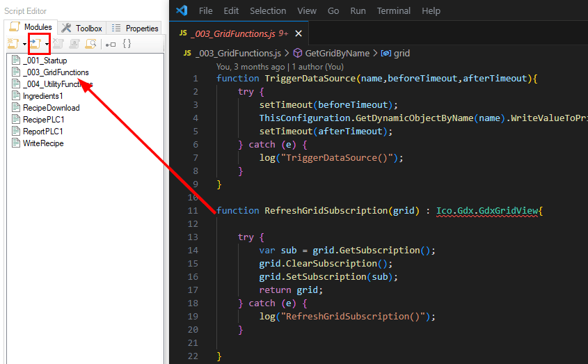Click the grid breadcrumb item

(402, 54)
